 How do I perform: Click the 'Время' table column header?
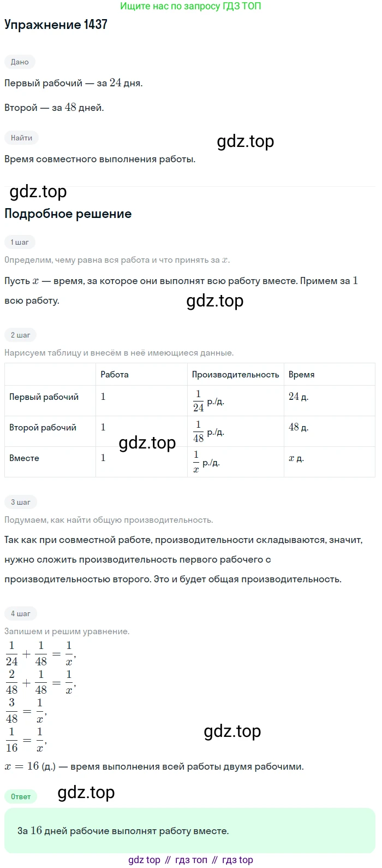[x=301, y=375]
